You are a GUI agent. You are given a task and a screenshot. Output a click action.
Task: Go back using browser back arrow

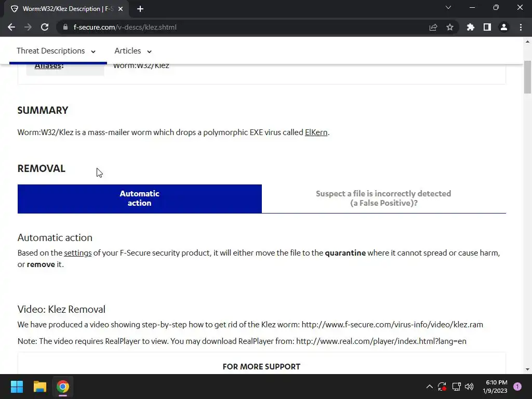[11, 27]
